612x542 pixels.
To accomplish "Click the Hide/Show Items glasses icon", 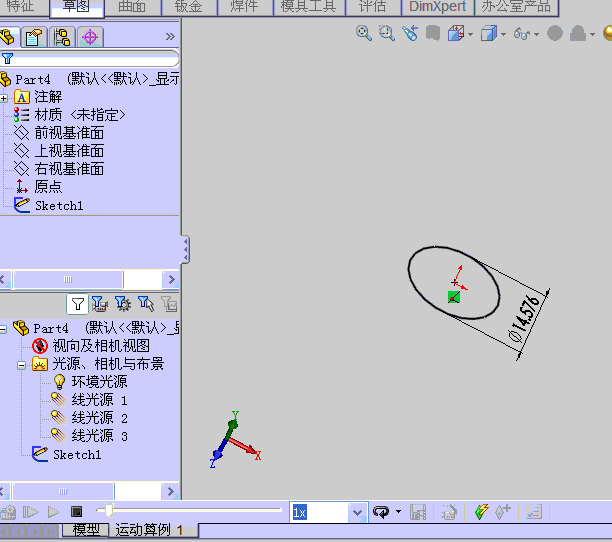I will 522,34.
